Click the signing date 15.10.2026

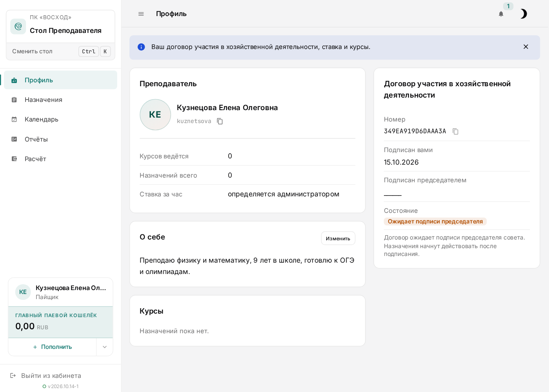[401, 162]
